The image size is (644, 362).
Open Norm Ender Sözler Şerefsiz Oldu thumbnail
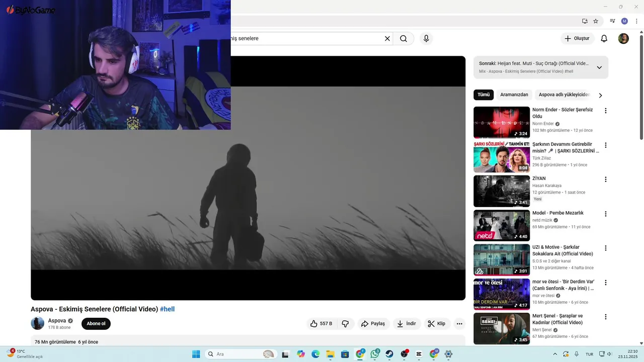pyautogui.click(x=502, y=122)
